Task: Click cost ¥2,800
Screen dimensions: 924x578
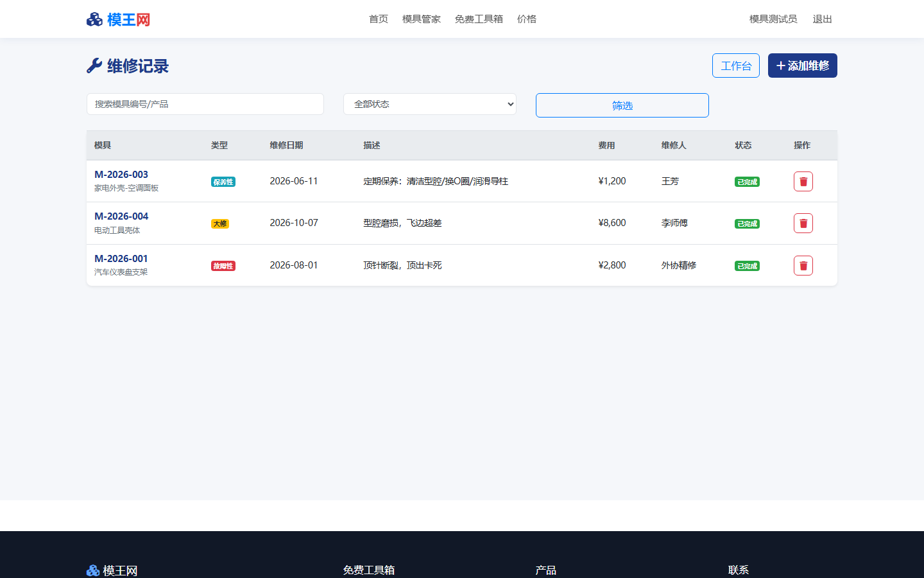Action: (x=612, y=265)
